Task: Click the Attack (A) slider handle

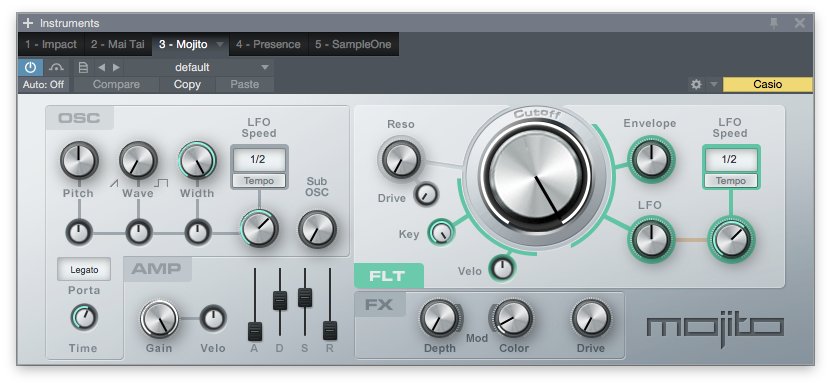Action: [255, 331]
